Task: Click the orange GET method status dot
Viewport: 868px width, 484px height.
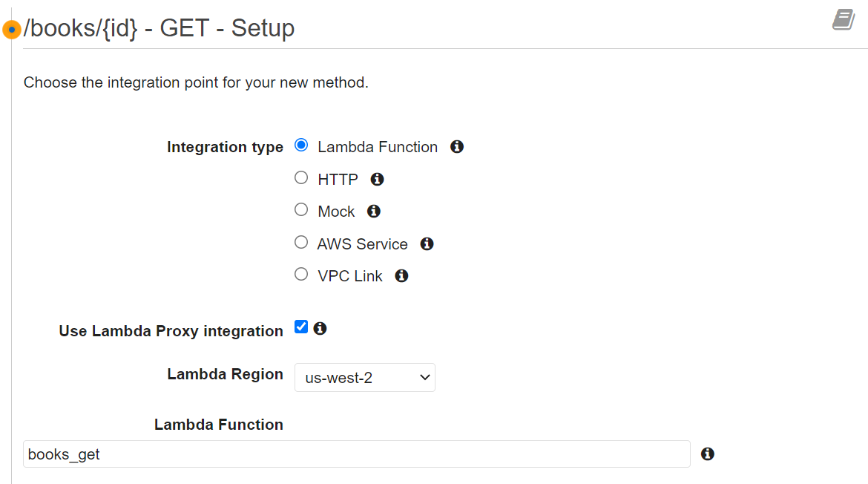Action: [11, 29]
